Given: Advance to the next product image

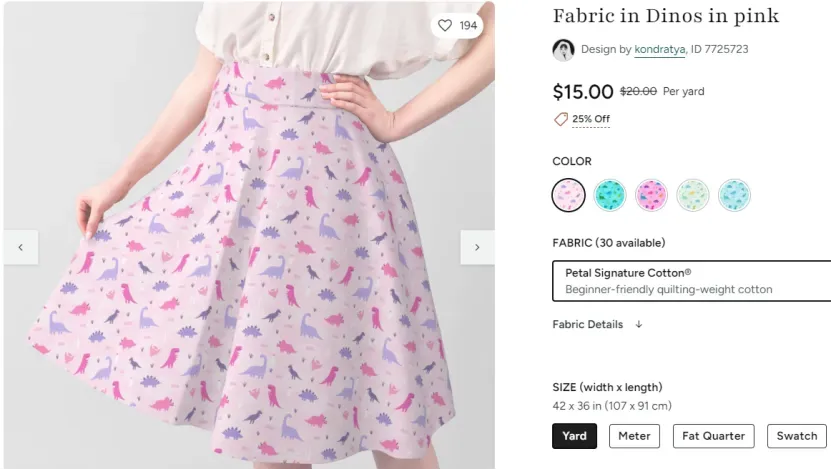Looking at the screenshot, I should tap(477, 247).
